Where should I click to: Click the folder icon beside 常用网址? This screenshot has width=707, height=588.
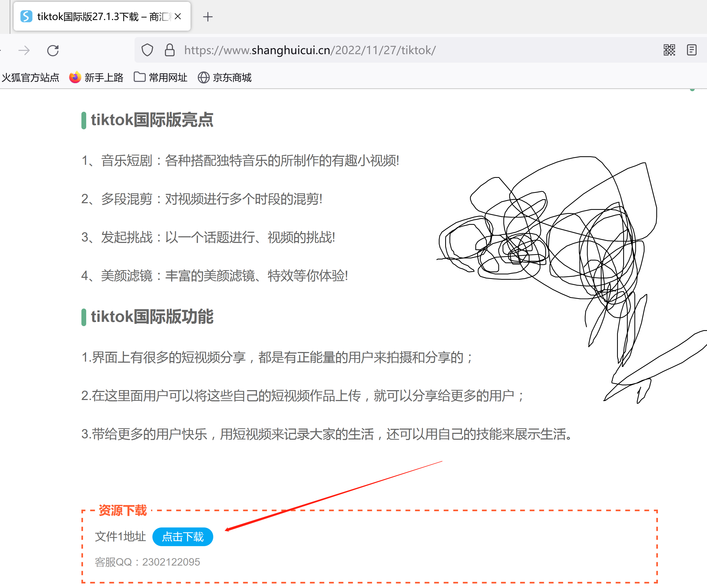[x=139, y=77]
